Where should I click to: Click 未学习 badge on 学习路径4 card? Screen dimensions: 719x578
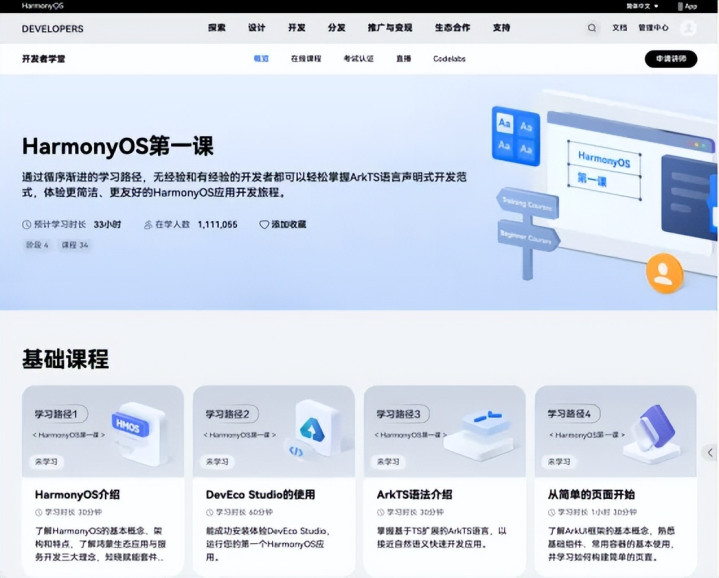click(559, 462)
